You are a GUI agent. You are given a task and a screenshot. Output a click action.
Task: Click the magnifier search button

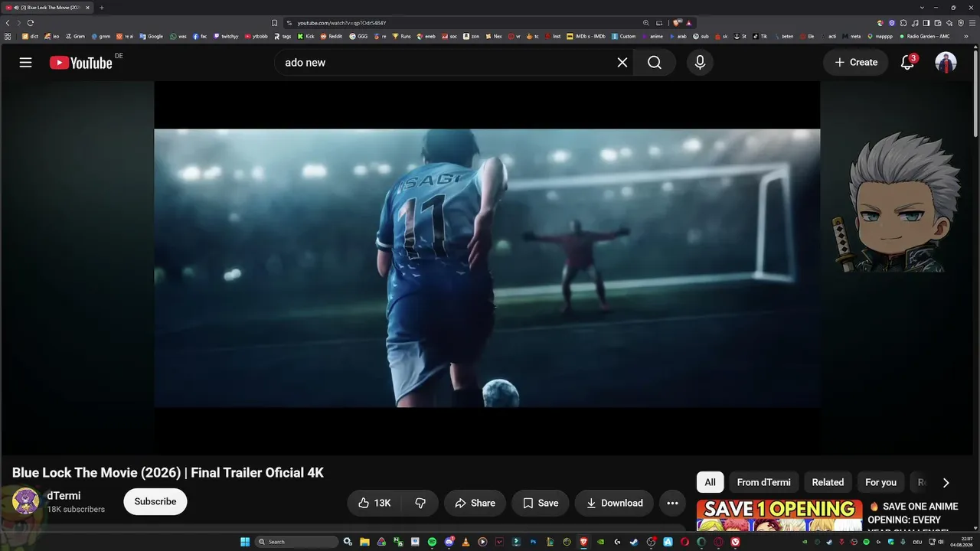tap(655, 63)
